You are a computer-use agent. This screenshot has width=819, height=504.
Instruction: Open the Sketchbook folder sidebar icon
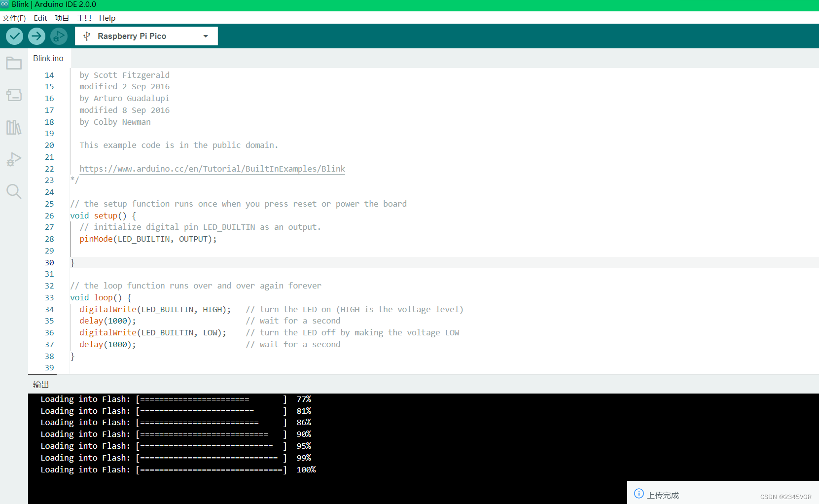[13, 63]
